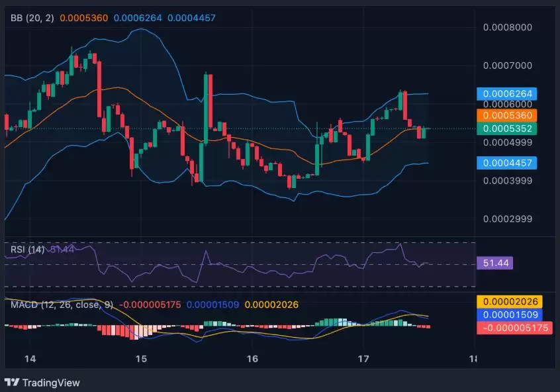
Task: Click date label 17 on time axis
Action: pos(363,358)
